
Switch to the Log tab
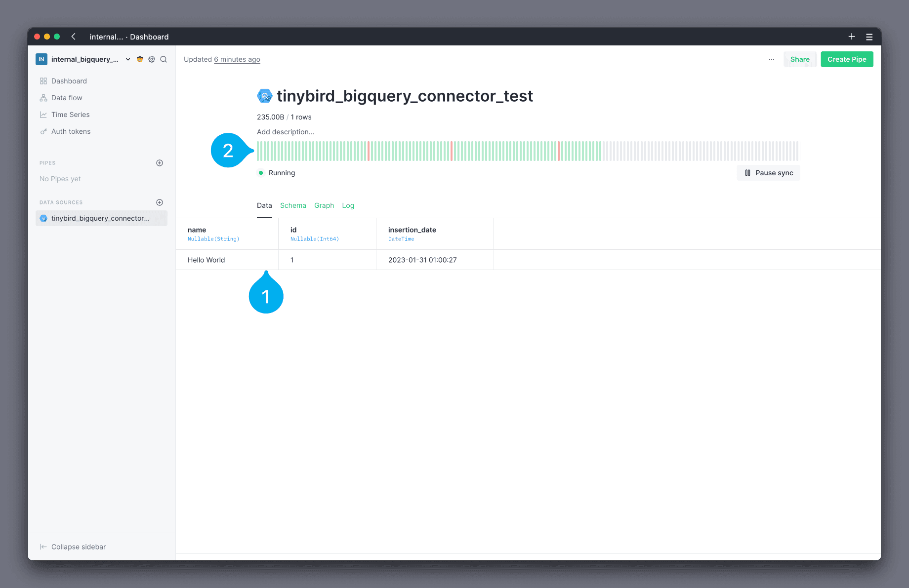(348, 205)
